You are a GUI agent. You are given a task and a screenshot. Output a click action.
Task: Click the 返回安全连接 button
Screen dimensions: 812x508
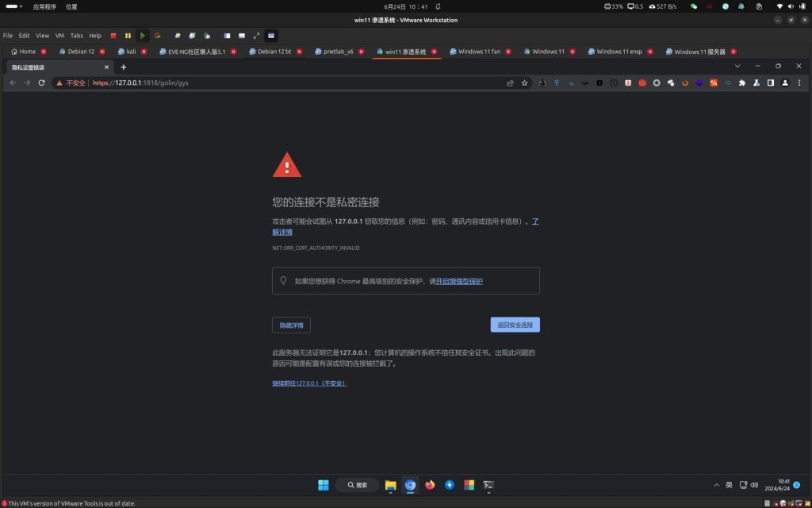tap(514, 324)
